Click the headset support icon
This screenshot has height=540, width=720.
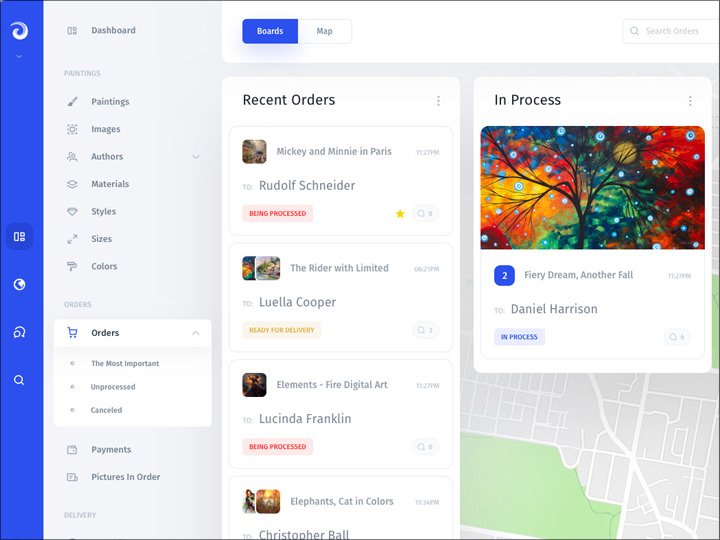[x=19, y=333]
